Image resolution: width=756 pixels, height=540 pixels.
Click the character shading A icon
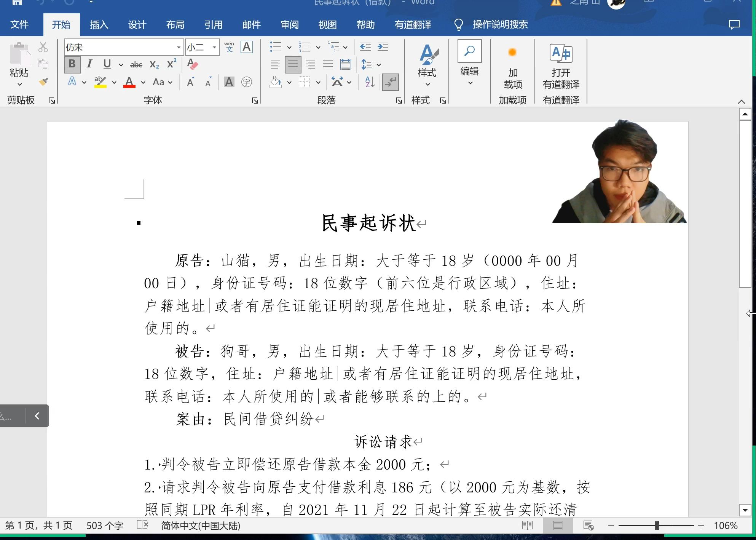tap(229, 81)
